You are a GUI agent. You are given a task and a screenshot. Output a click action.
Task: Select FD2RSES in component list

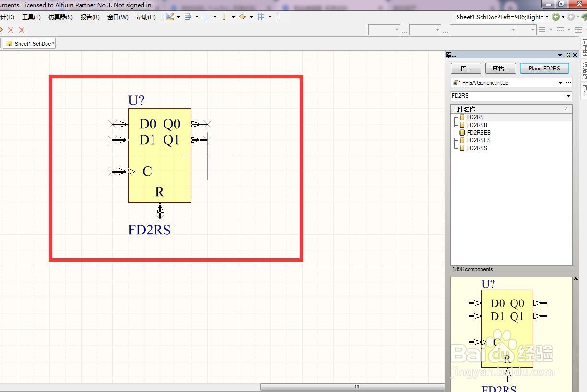coord(479,140)
